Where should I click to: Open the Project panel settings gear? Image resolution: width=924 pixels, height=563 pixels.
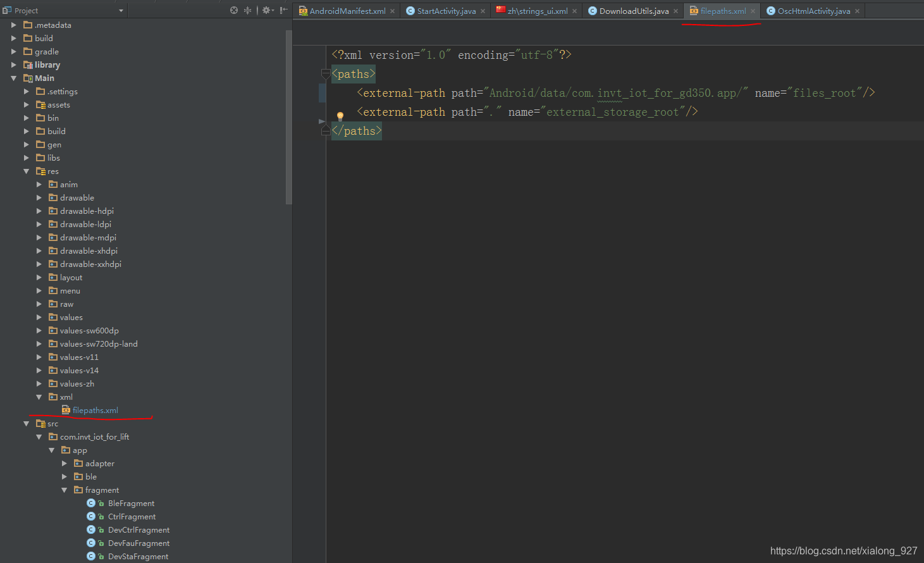(x=266, y=10)
